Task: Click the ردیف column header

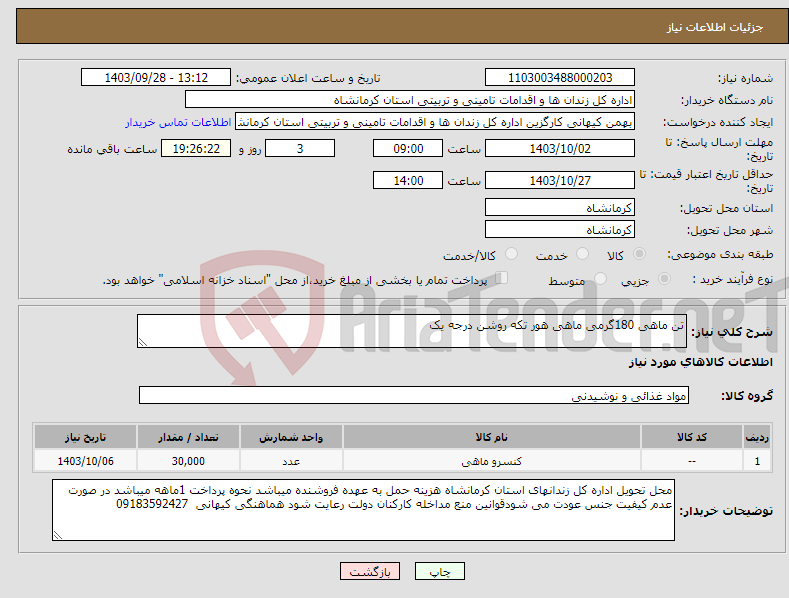Action: pos(757,437)
